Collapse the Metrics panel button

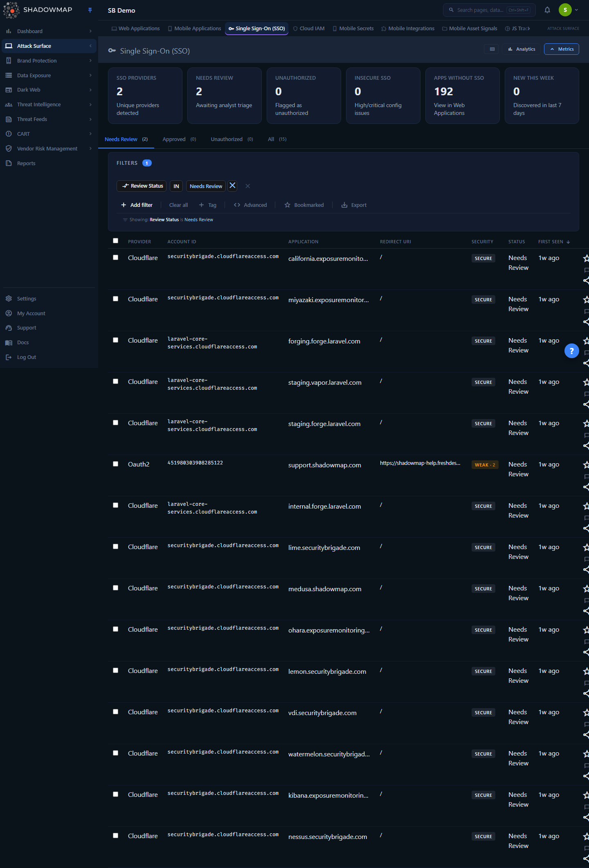tap(562, 49)
